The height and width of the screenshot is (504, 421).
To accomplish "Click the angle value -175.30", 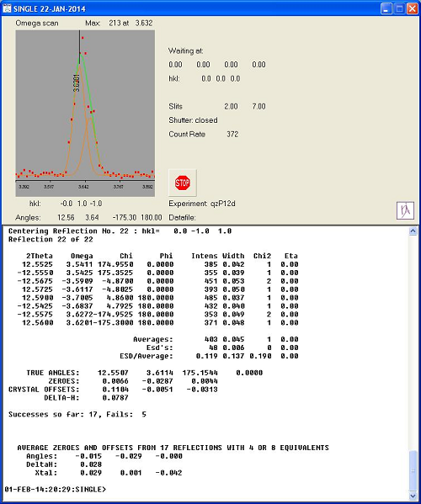I will click(x=125, y=218).
